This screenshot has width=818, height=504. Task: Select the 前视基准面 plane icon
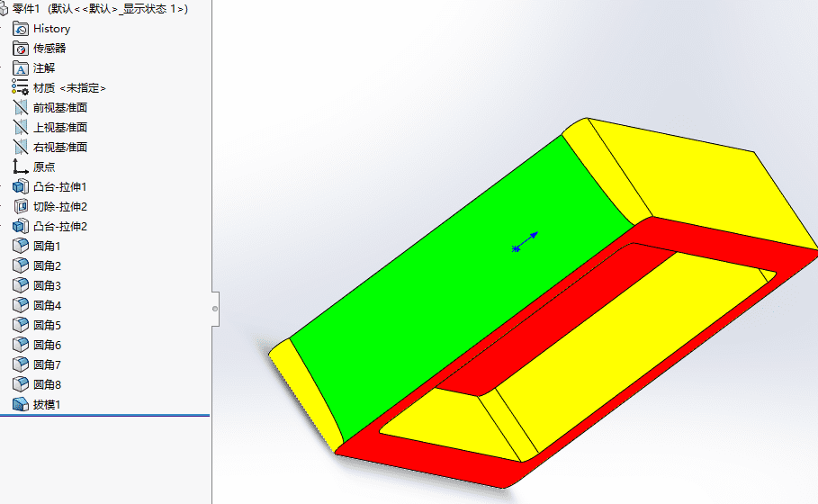point(21,107)
